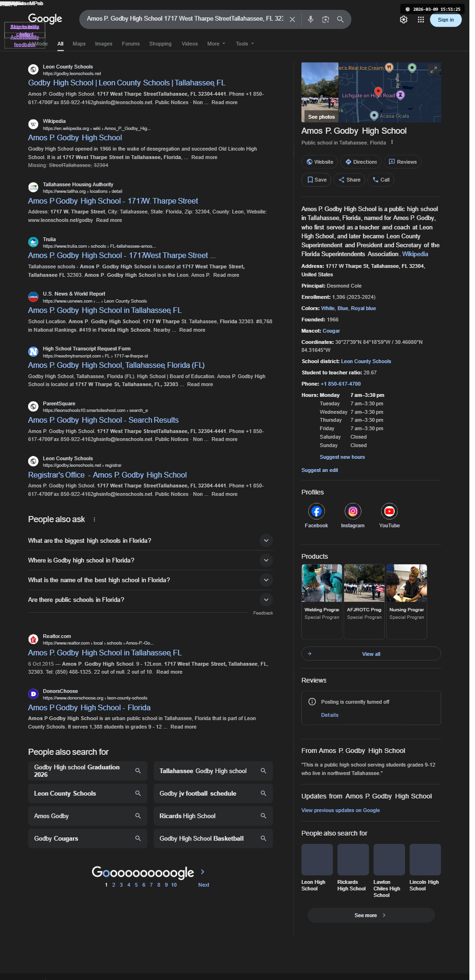Open the More search filters dropdown
Screen dimensions: 475x980
click(x=216, y=44)
